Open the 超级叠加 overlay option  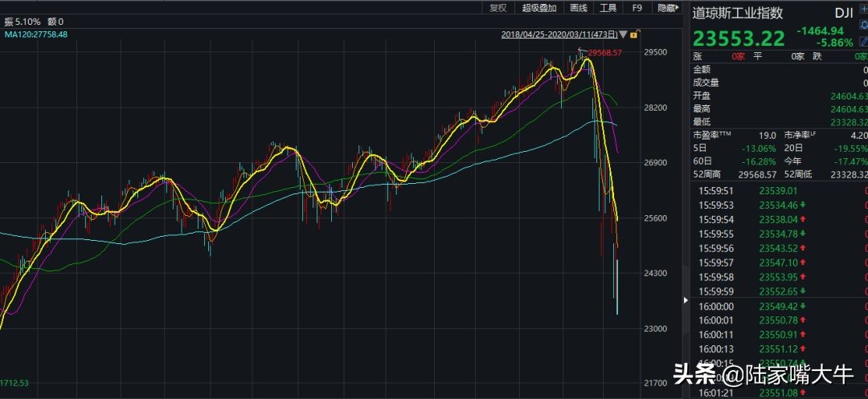click(539, 7)
